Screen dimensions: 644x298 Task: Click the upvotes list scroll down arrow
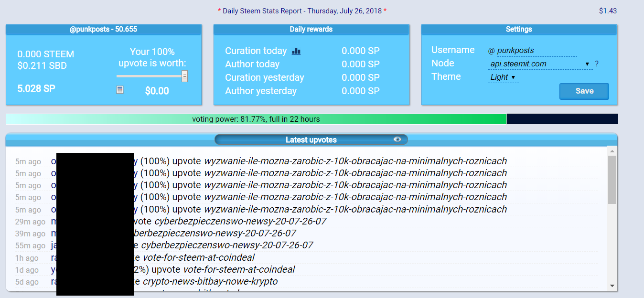612,286
